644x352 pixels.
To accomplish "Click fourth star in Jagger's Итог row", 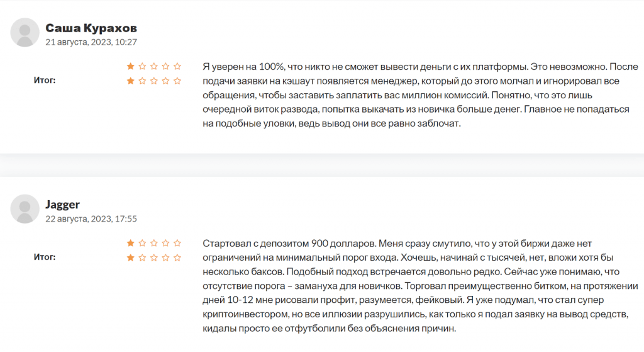I will click(x=166, y=258).
